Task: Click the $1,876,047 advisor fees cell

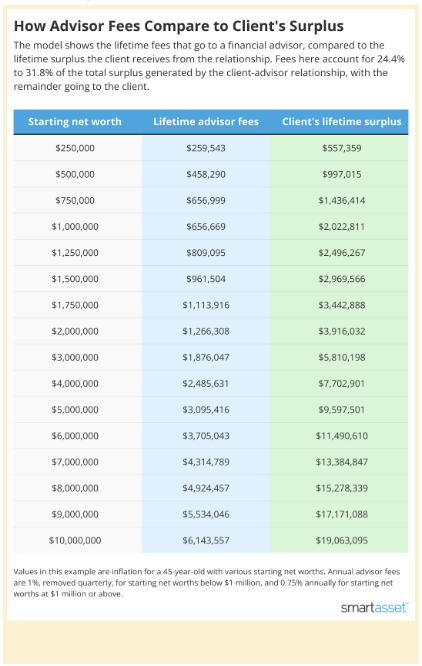Action: click(x=206, y=357)
